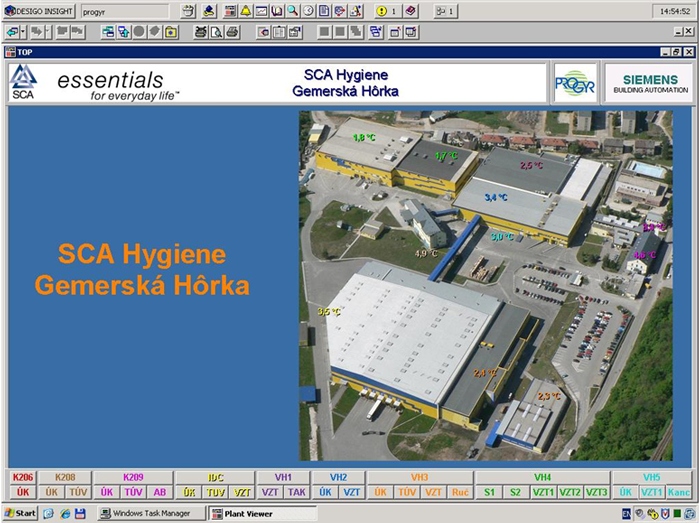The width and height of the screenshot is (700, 523).
Task: Select the VH4 group header
Action: pos(542,477)
